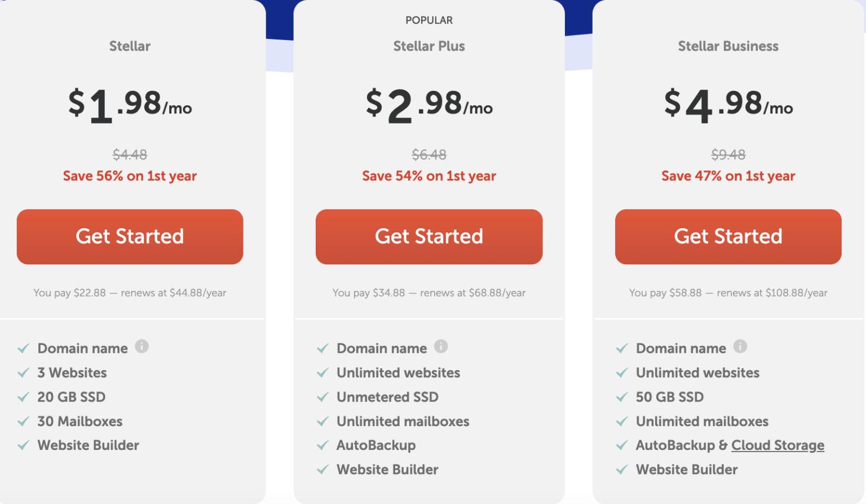Click the checkmark beside 30 Mailboxes
The image size is (866, 504).
click(24, 421)
